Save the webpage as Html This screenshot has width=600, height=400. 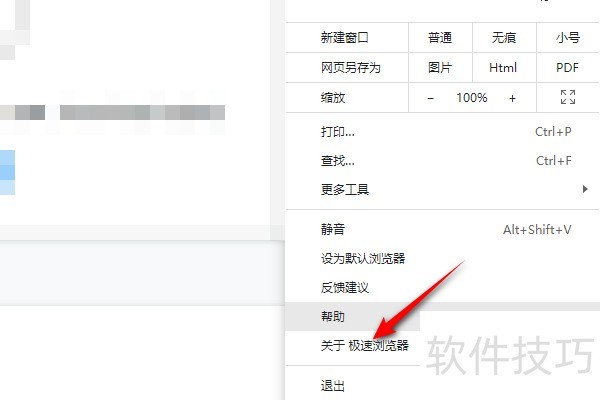pyautogui.click(x=504, y=68)
